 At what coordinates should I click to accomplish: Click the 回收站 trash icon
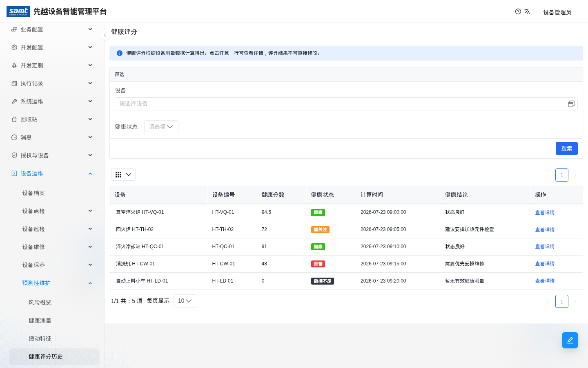pyautogui.click(x=14, y=119)
